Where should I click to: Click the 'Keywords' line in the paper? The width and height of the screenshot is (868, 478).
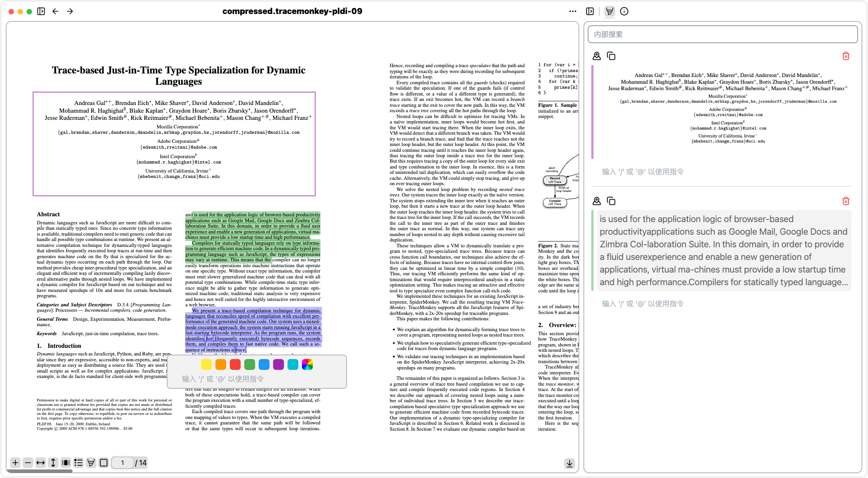tap(97, 334)
